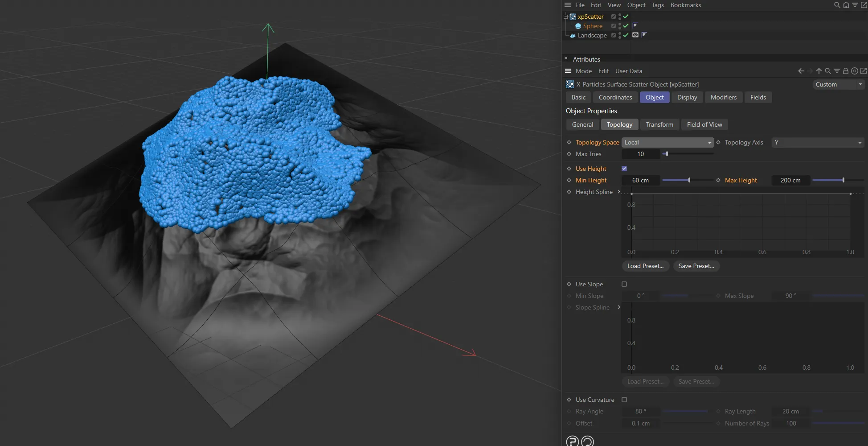The image size is (868, 446).
Task: Click the Load Preset button under Height Spline
Action: (645, 266)
